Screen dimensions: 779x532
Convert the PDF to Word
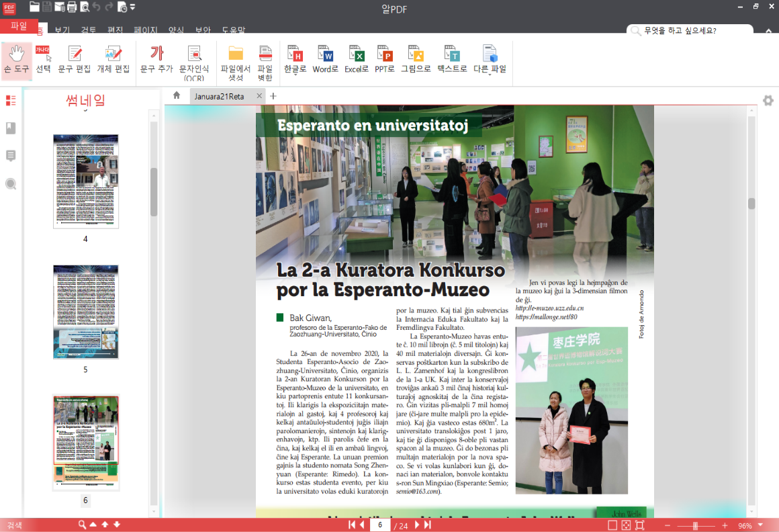[325, 59]
